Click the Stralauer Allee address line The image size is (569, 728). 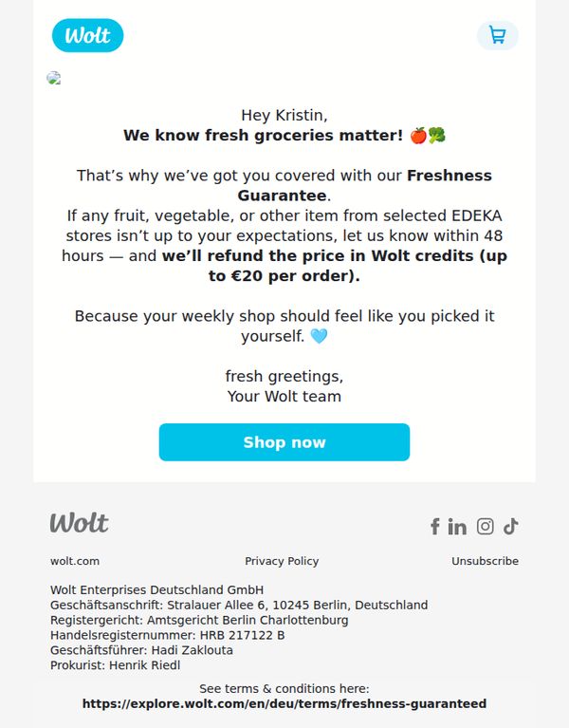239,605
